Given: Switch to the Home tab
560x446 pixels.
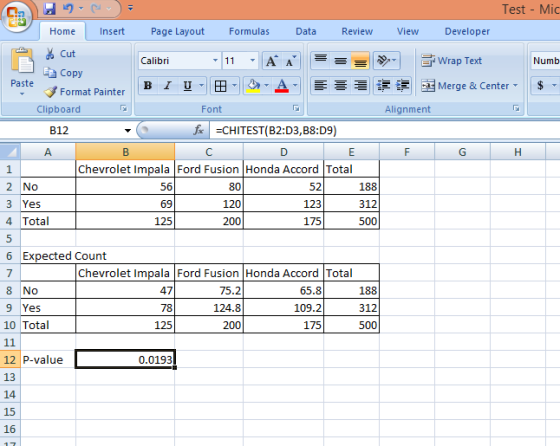Looking at the screenshot, I should pyautogui.click(x=62, y=31).
